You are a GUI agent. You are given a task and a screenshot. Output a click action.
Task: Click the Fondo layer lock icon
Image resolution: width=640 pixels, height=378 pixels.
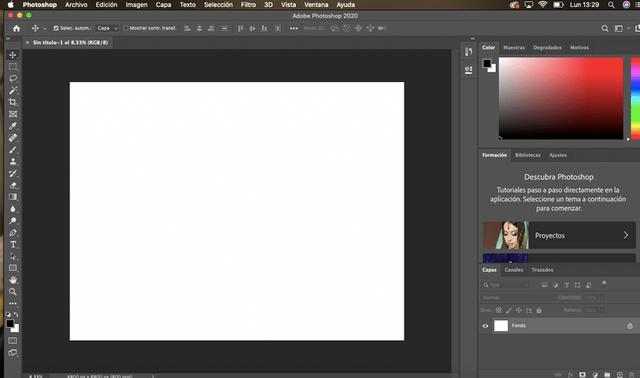pyautogui.click(x=630, y=326)
